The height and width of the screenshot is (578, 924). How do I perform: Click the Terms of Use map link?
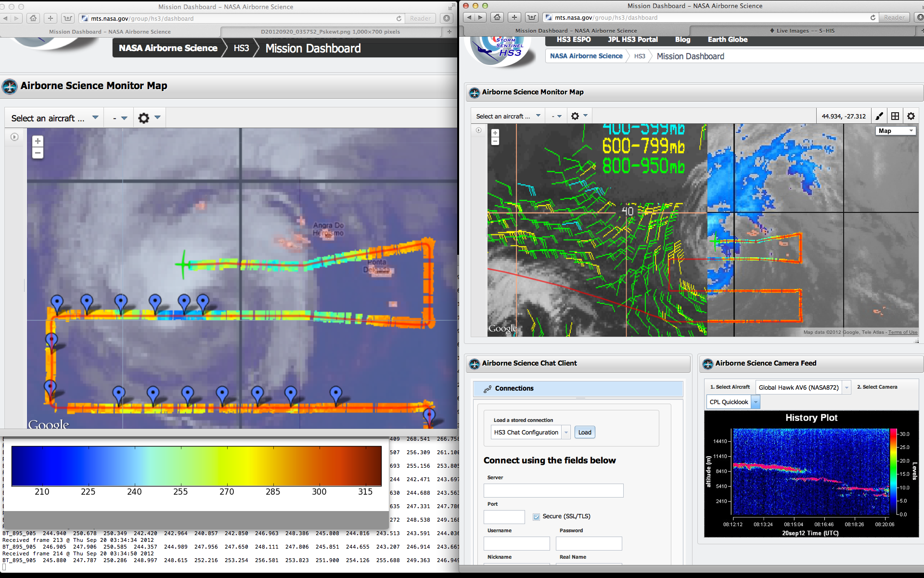tap(903, 332)
